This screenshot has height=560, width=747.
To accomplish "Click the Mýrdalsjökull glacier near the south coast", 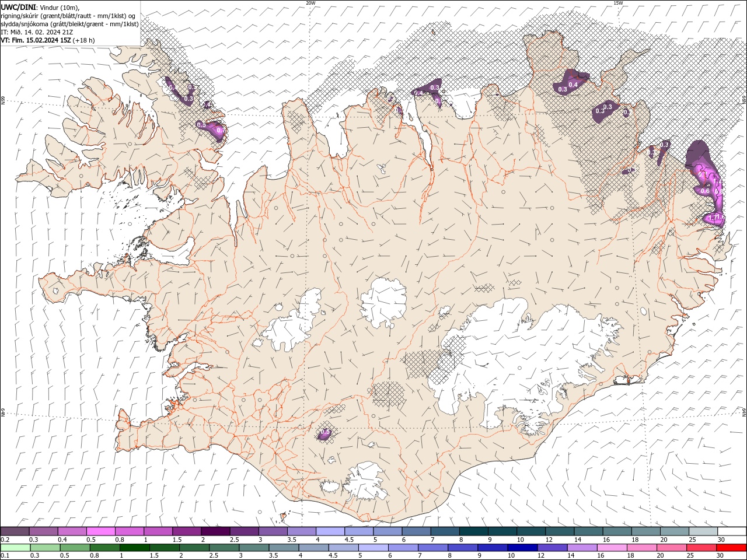I will click(366, 481).
